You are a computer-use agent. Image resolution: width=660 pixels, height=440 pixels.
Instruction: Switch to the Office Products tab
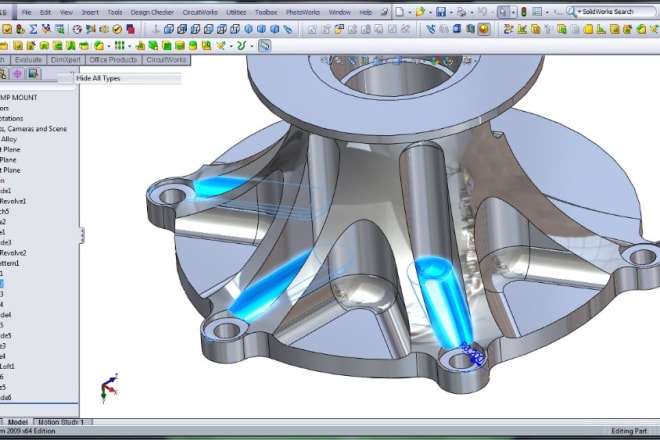pos(113,60)
